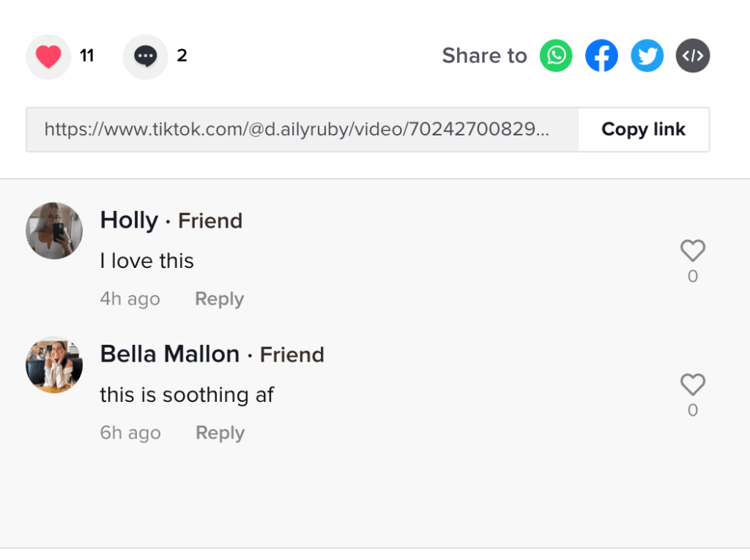Screen dimensions: 750x560
Task: Open the embed code icon
Action: pos(693,56)
